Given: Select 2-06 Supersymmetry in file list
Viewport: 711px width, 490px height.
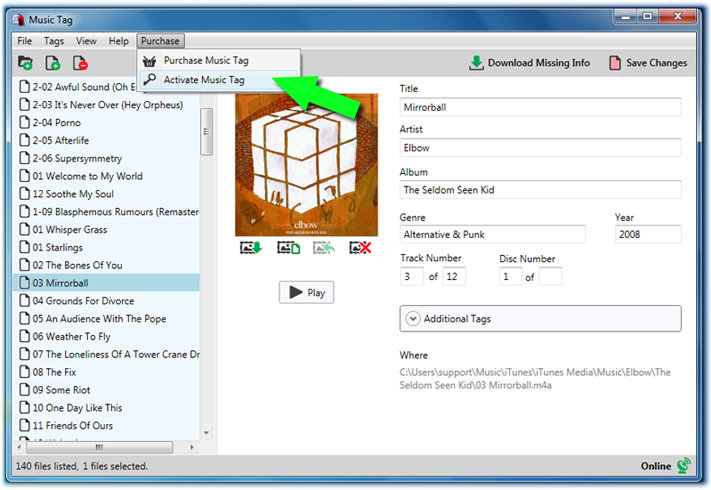Looking at the screenshot, I should [107, 158].
